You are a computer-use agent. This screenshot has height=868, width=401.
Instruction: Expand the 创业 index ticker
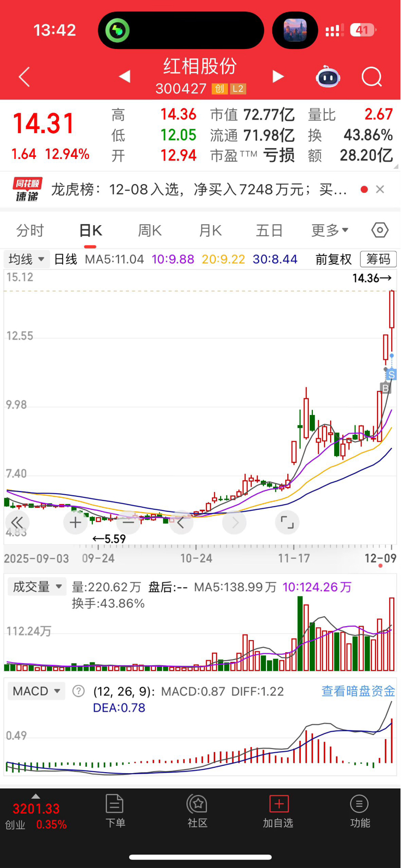click(x=35, y=796)
